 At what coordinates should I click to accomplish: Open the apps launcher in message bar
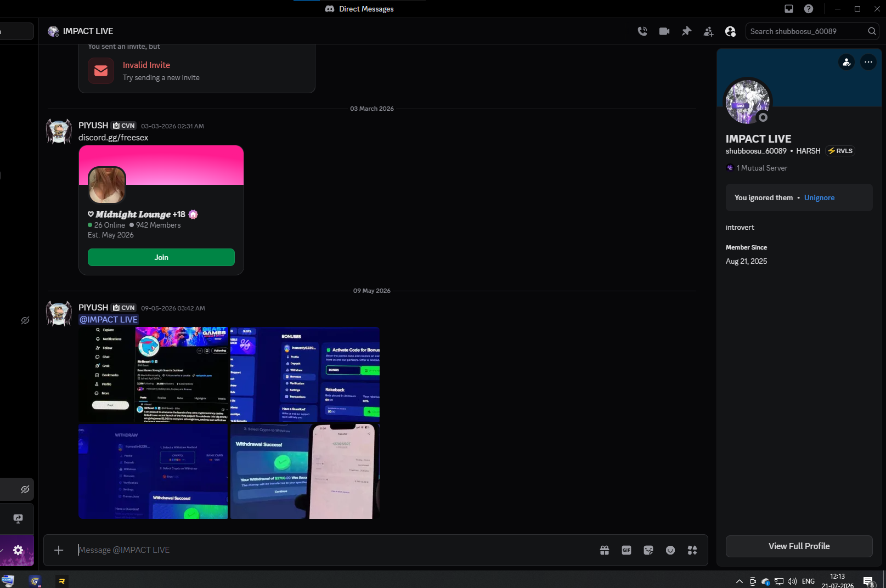point(692,550)
